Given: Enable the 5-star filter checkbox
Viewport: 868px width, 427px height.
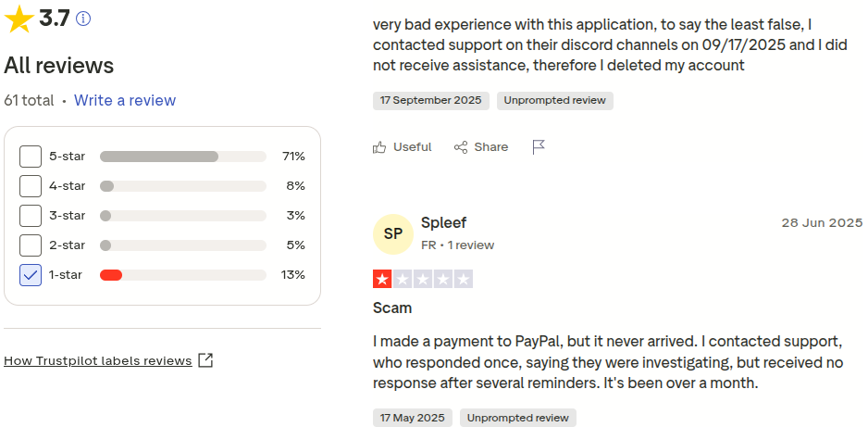Looking at the screenshot, I should tap(31, 157).
